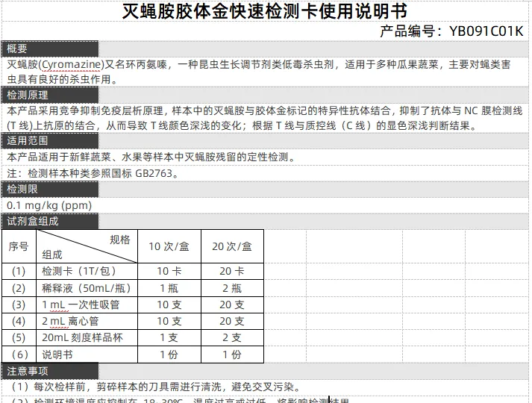This screenshot has height=403, width=532.
Task: Click row number (1) in table
Action: pyautogui.click(x=19, y=272)
